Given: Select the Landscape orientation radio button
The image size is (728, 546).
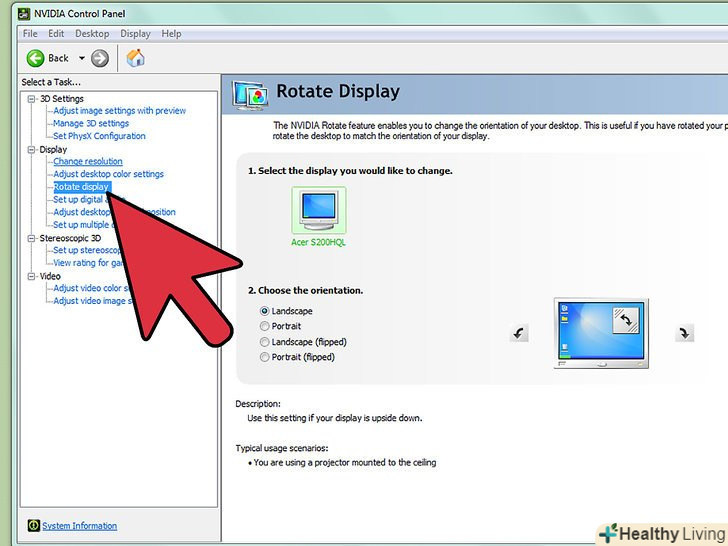Looking at the screenshot, I should coord(265,311).
